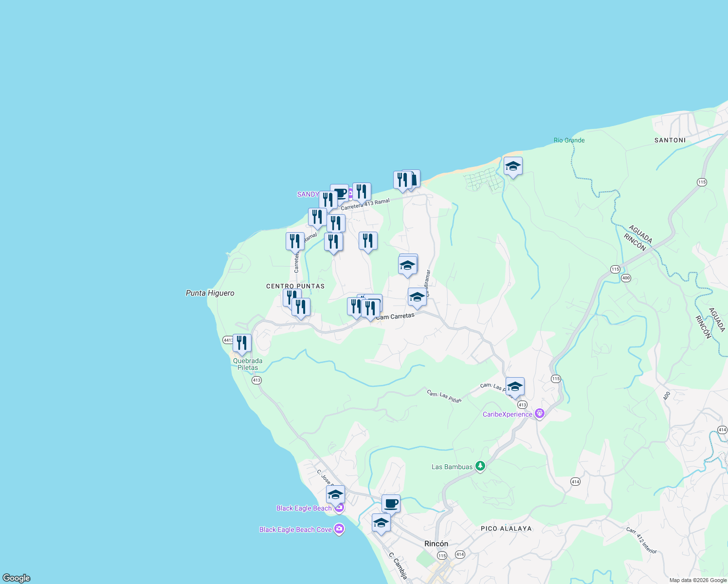Select the school pin near Rincón town

pos(381,523)
